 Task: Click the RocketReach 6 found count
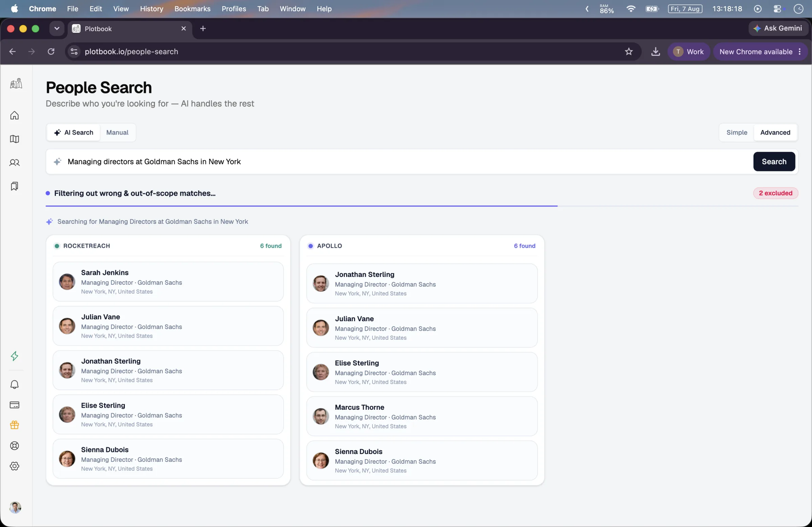click(x=271, y=246)
